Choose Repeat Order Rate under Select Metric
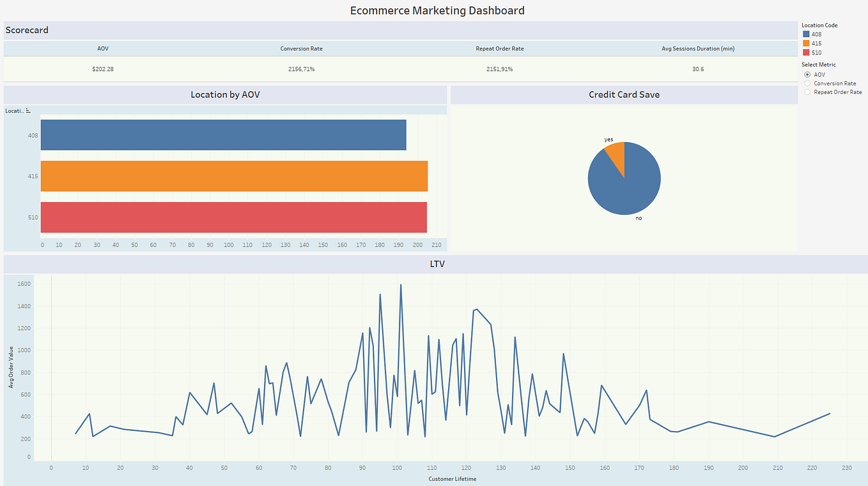 [x=807, y=91]
